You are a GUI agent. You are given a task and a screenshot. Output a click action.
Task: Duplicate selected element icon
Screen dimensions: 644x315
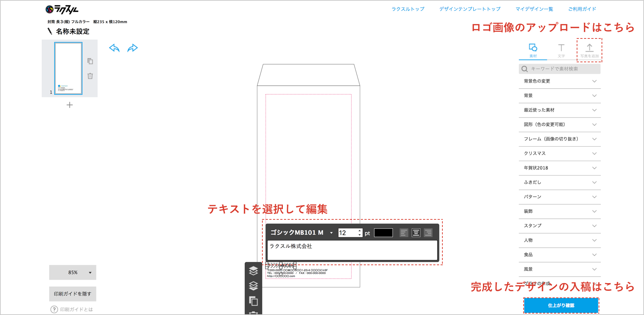[x=254, y=301]
